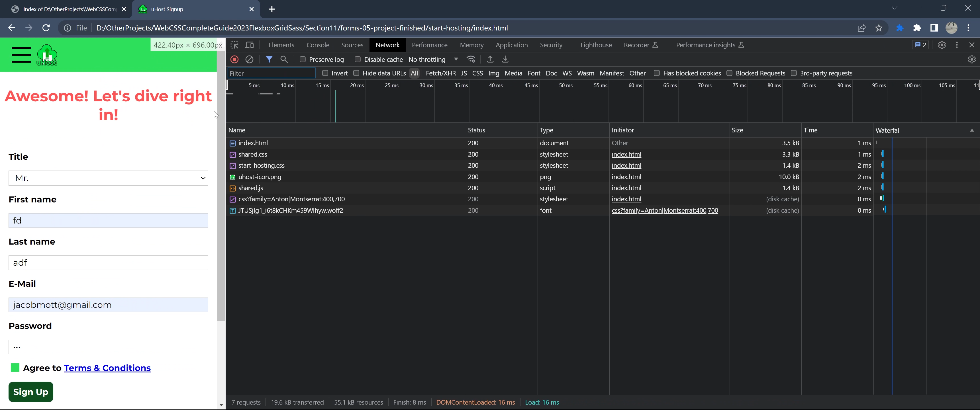The height and width of the screenshot is (410, 980).
Task: Clear the network log with the clear icon
Action: click(249, 59)
